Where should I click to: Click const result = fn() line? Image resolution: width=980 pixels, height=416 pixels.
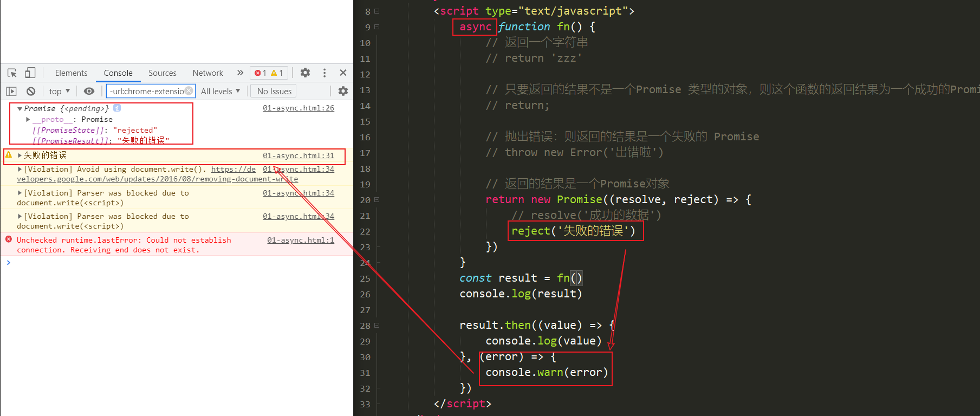(521, 278)
